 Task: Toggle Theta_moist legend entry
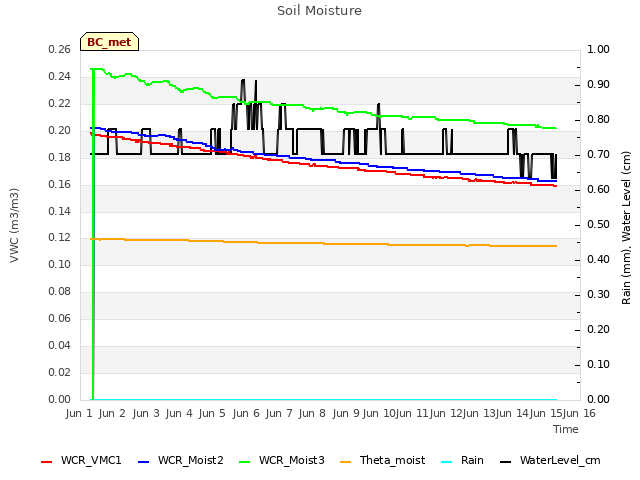pyautogui.click(x=382, y=461)
